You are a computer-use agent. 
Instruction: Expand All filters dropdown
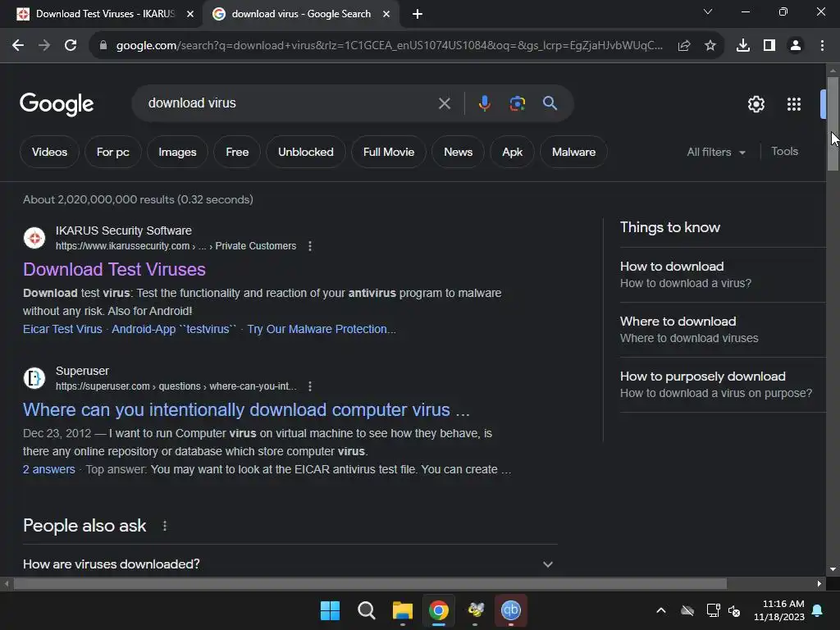(715, 152)
